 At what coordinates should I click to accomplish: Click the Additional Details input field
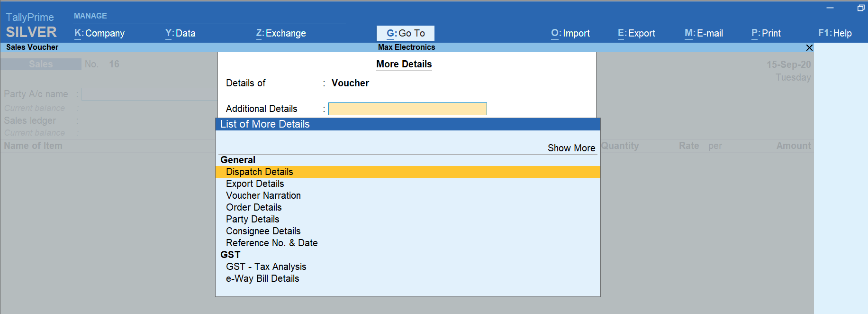click(x=407, y=109)
